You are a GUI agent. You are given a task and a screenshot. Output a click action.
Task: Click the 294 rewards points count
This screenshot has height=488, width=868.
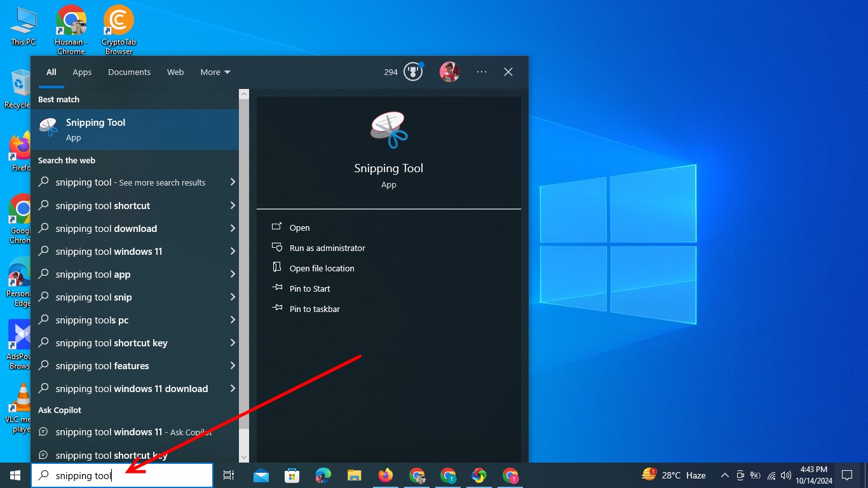pos(391,72)
